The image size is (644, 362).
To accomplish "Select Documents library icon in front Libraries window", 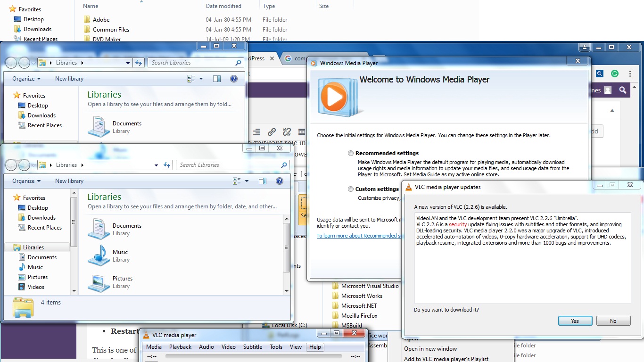I will click(x=99, y=229).
